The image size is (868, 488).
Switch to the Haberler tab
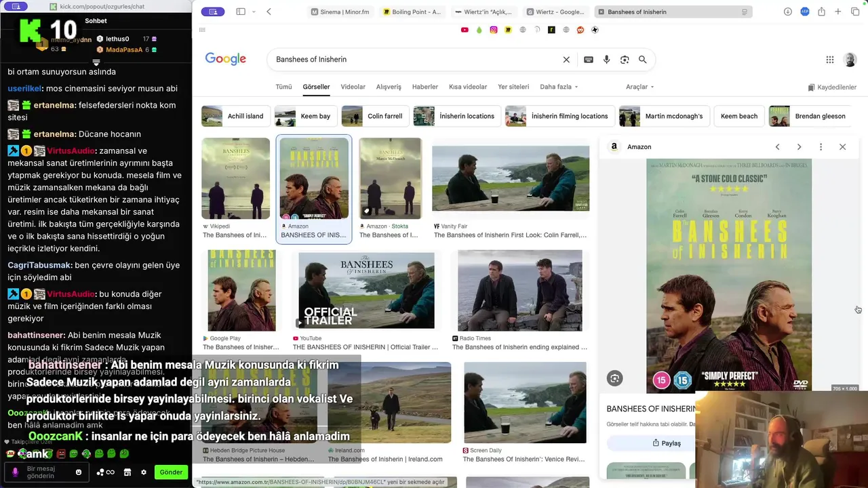click(425, 87)
